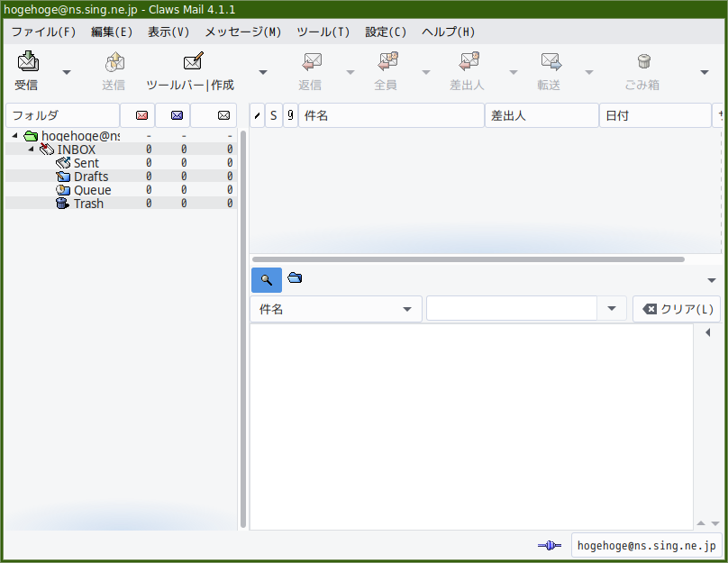The image size is (728, 563).
Task: Open the 受信 dropdown arrow
Action: coord(67,72)
